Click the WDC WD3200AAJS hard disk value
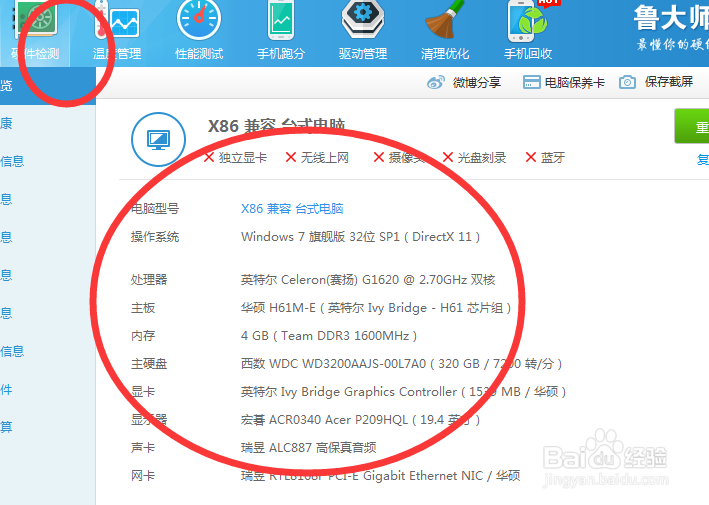The height and width of the screenshot is (505, 709). (x=402, y=364)
